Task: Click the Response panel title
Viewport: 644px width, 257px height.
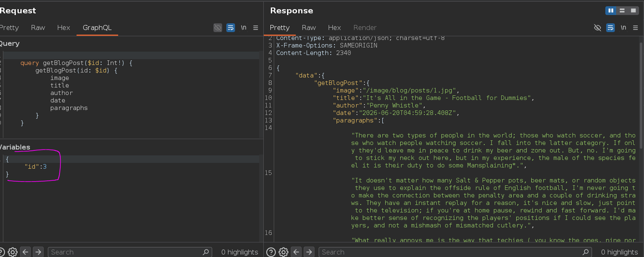Action: tap(292, 10)
